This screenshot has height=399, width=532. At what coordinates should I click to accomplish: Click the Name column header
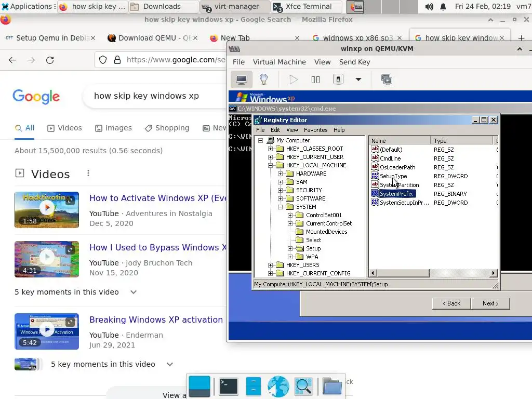click(x=400, y=140)
